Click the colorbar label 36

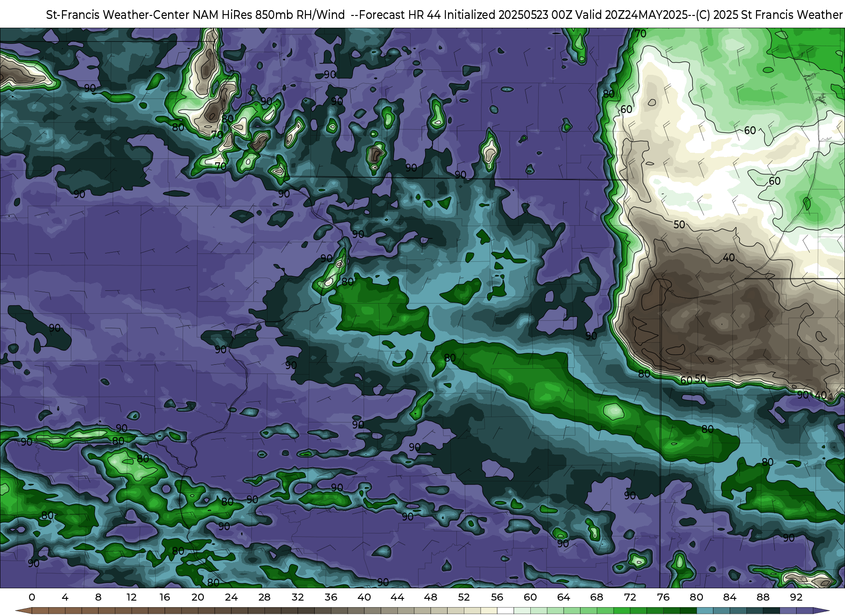[331, 597]
